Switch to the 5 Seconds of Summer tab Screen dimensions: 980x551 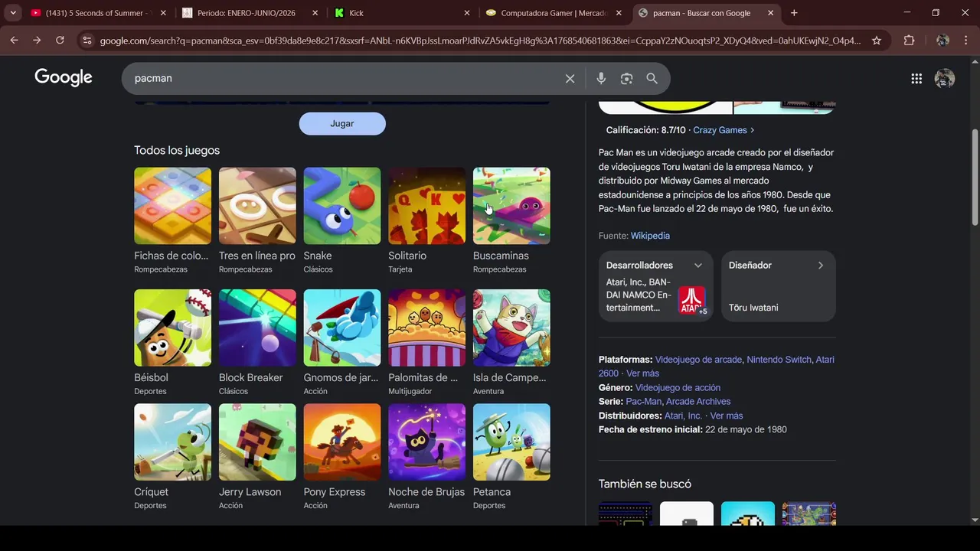point(97,13)
